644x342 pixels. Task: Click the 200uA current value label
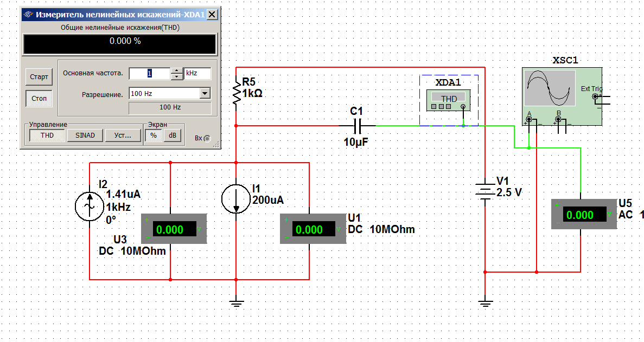click(268, 200)
